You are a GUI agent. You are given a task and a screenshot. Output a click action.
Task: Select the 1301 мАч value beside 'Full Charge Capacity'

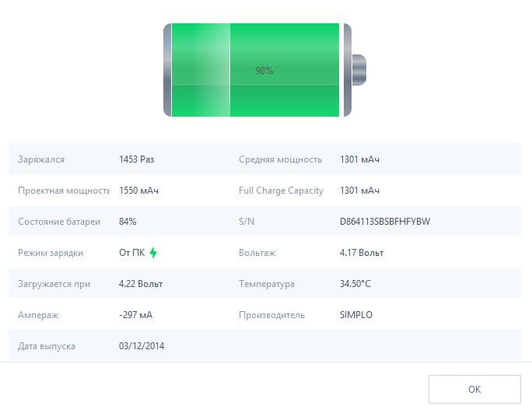tap(359, 191)
